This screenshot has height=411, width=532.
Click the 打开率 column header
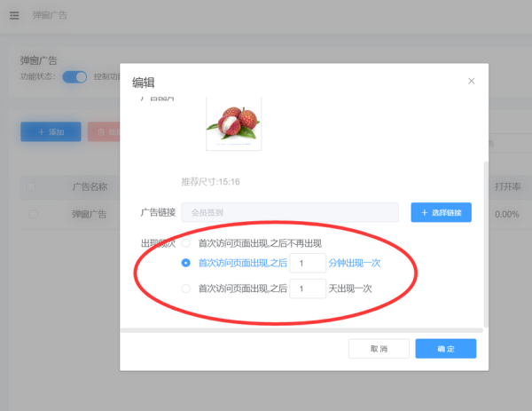pos(507,187)
